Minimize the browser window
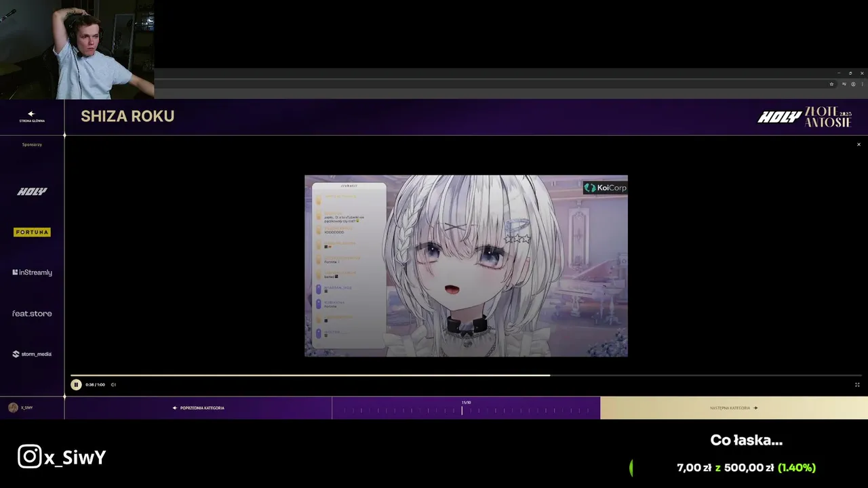The width and height of the screenshot is (868, 488). (x=839, y=73)
